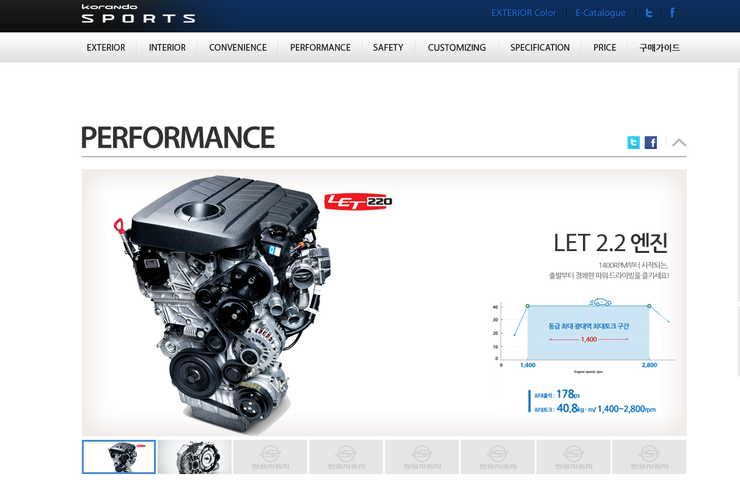The width and height of the screenshot is (740, 482).
Task: Open the E-Catalogue link
Action: pos(600,13)
